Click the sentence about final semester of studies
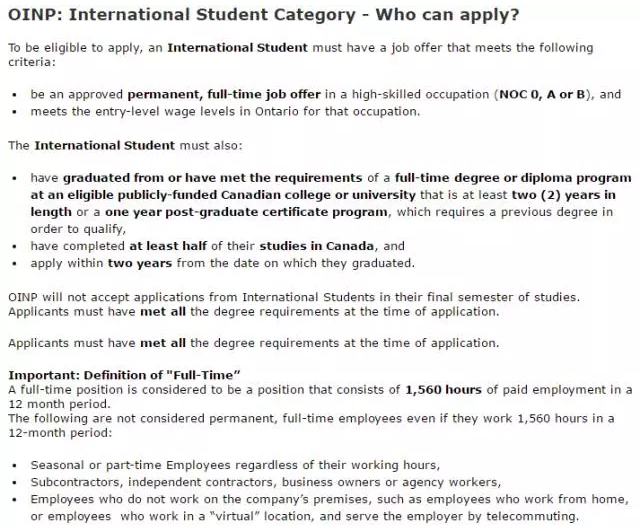 click(294, 297)
